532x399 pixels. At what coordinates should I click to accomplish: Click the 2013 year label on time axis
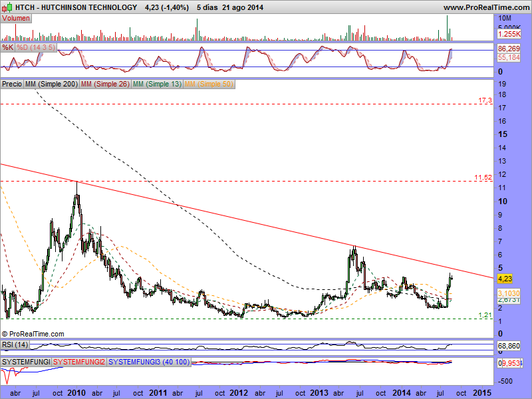[319, 393]
